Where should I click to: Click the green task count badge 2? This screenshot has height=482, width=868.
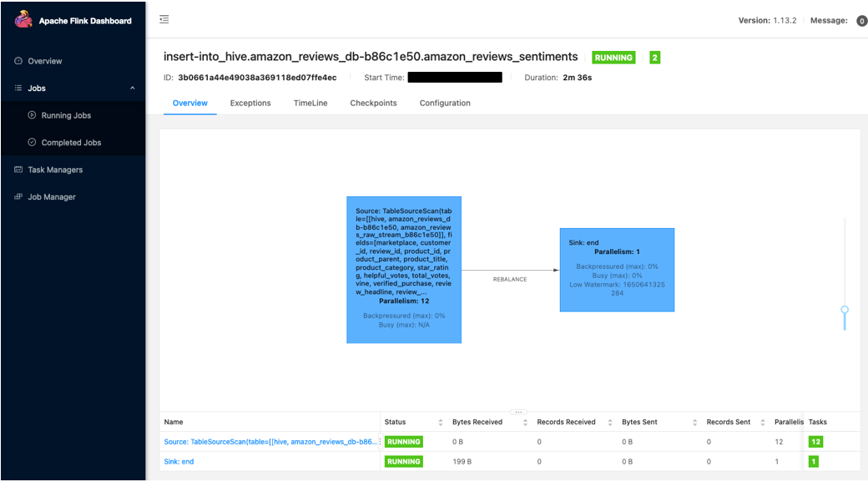tap(655, 58)
